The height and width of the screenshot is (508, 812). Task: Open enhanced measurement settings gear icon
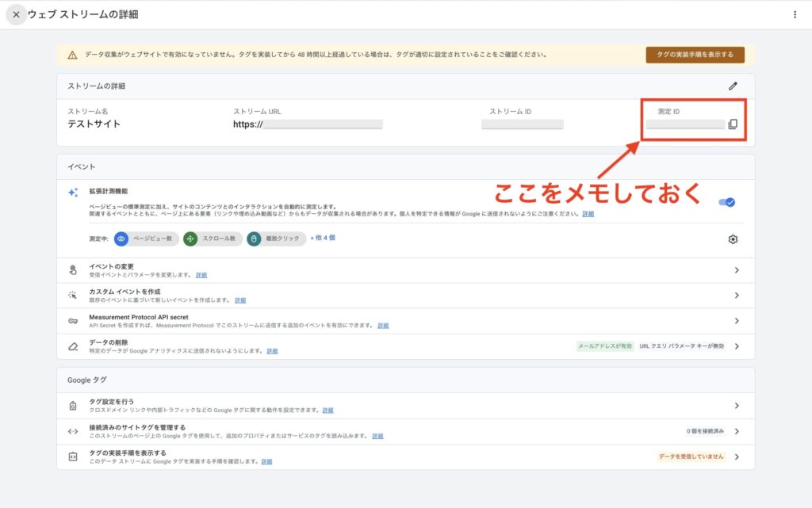tap(733, 239)
